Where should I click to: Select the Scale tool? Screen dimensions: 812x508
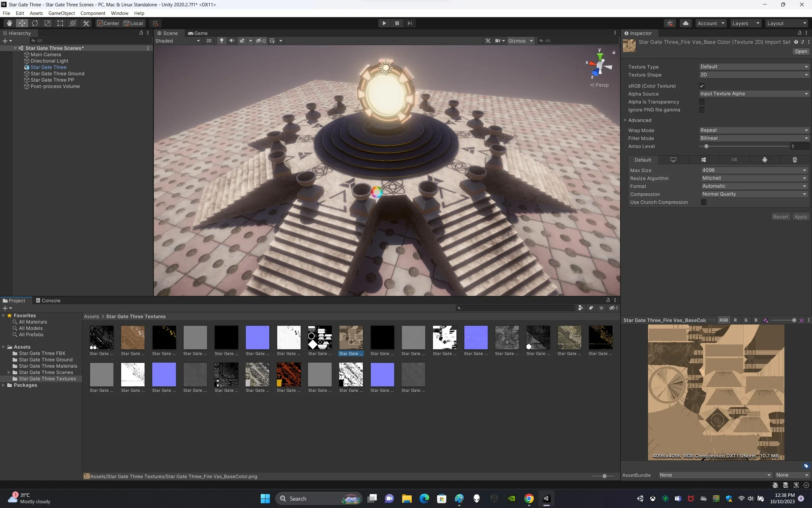(x=48, y=23)
